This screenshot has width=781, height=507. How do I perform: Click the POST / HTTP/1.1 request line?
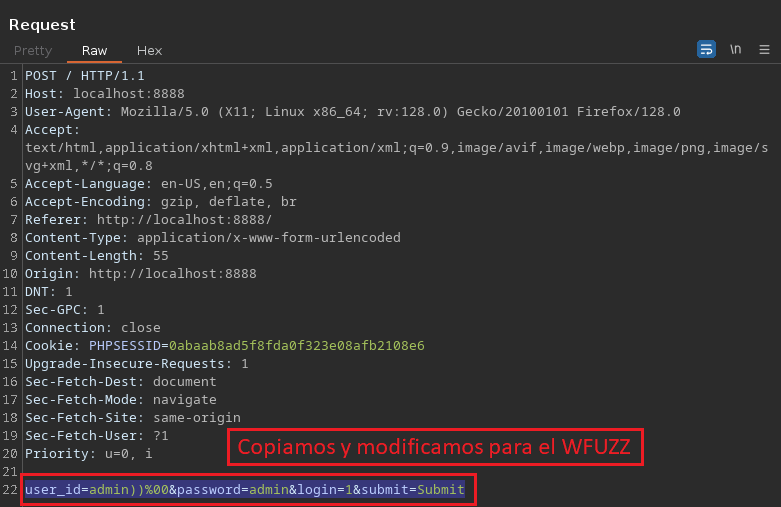click(85, 76)
